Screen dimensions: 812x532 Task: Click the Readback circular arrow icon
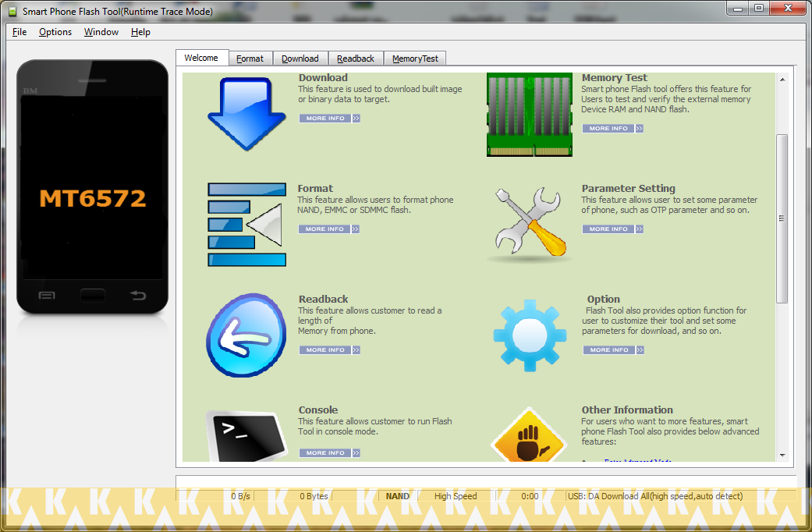(246, 335)
